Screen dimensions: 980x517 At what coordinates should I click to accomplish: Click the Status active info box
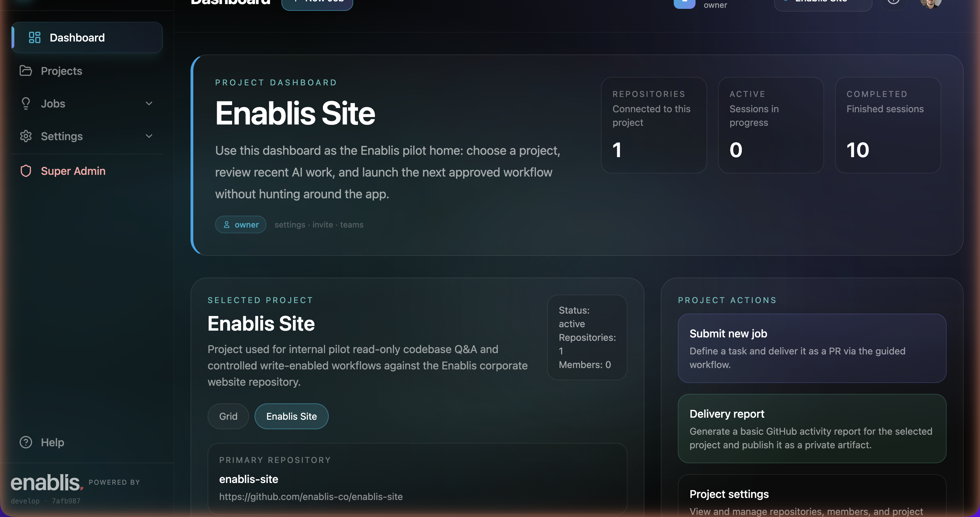point(587,337)
